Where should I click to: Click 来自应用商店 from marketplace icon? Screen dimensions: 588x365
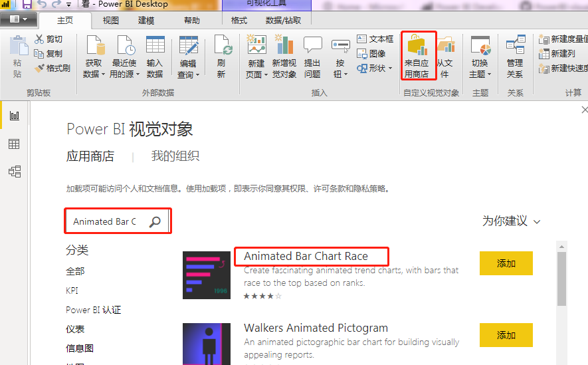419,56
